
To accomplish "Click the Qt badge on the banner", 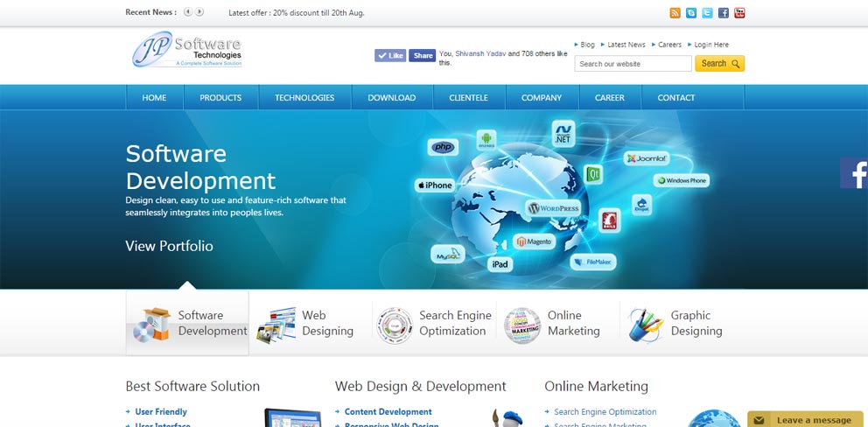I will point(594,174).
